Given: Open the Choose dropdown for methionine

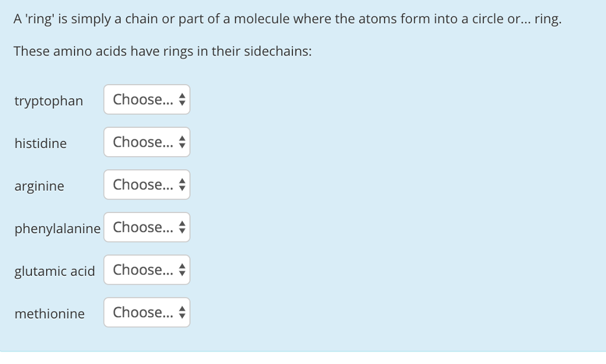Looking at the screenshot, I should (147, 313).
